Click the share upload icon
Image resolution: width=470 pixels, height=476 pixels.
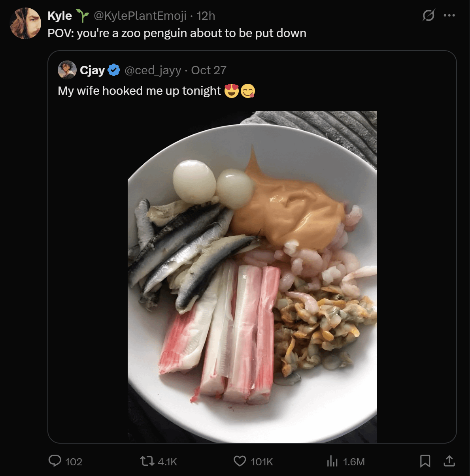[x=449, y=461]
